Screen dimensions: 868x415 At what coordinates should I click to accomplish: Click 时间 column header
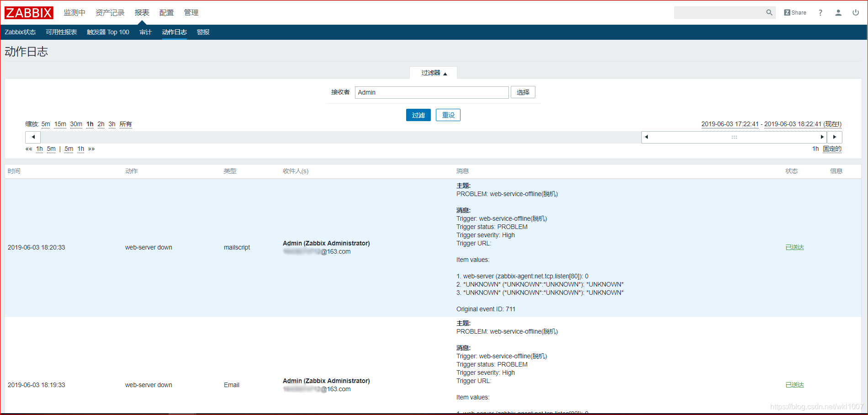click(14, 171)
